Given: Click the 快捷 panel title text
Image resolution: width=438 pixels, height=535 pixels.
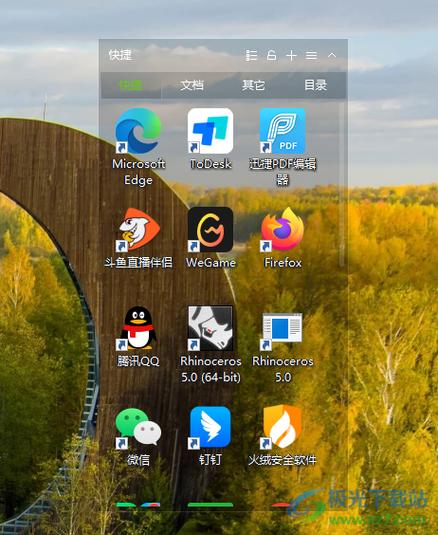Looking at the screenshot, I should (120, 55).
